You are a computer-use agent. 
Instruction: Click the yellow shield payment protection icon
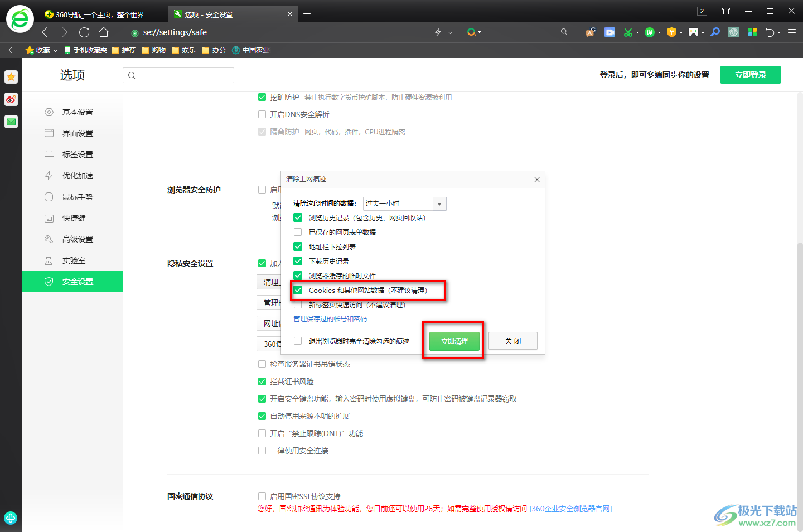point(671,32)
